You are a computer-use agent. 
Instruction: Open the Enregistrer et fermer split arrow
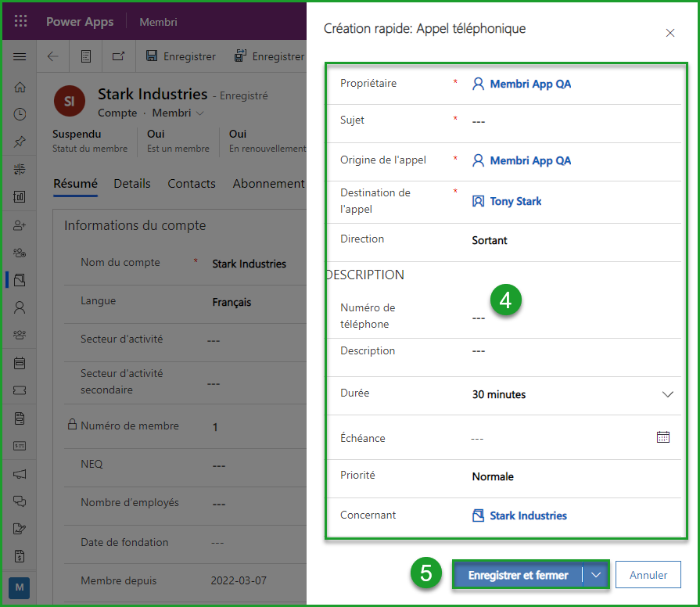click(x=597, y=575)
